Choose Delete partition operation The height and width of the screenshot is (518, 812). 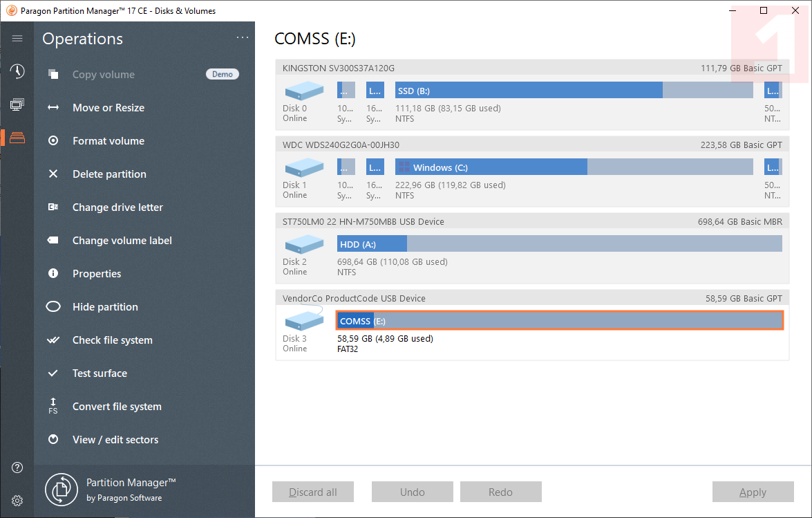pyautogui.click(x=109, y=174)
